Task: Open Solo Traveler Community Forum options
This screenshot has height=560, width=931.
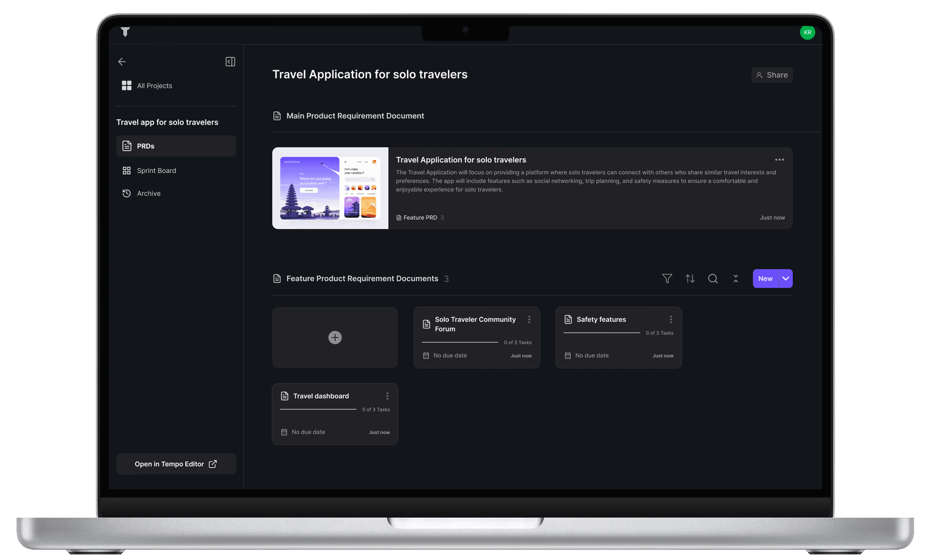Action: 529,320
